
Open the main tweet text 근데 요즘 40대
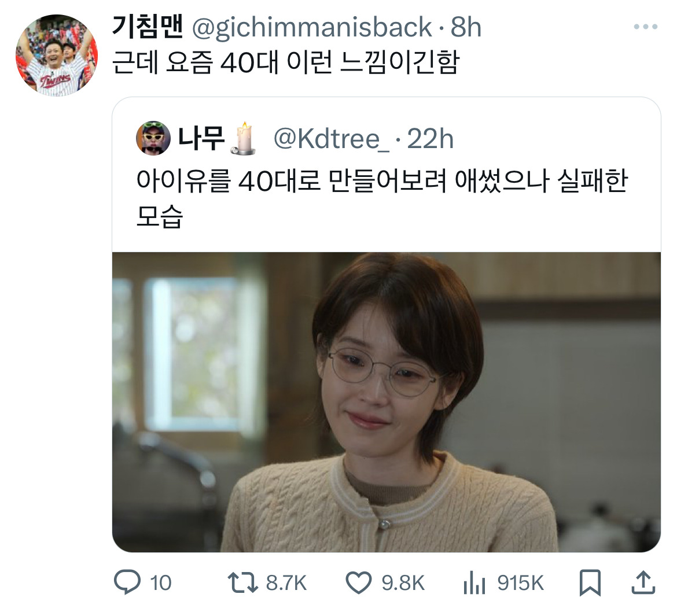285,62
